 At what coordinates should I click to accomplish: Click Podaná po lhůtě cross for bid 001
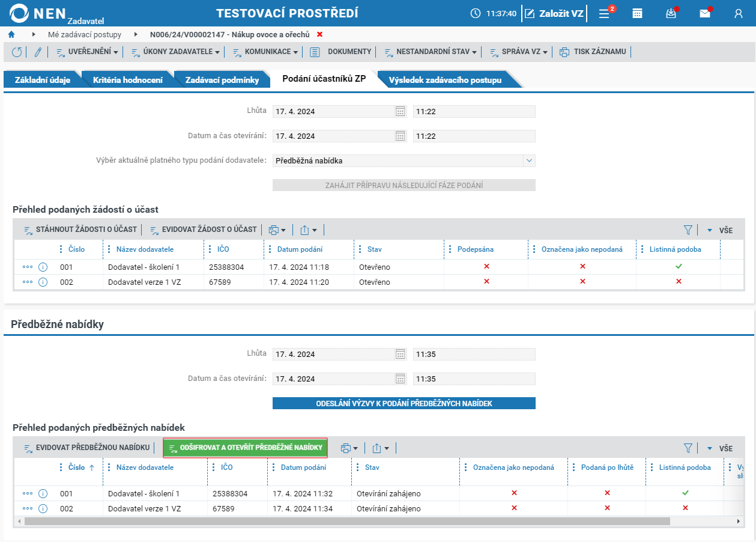[607, 493]
